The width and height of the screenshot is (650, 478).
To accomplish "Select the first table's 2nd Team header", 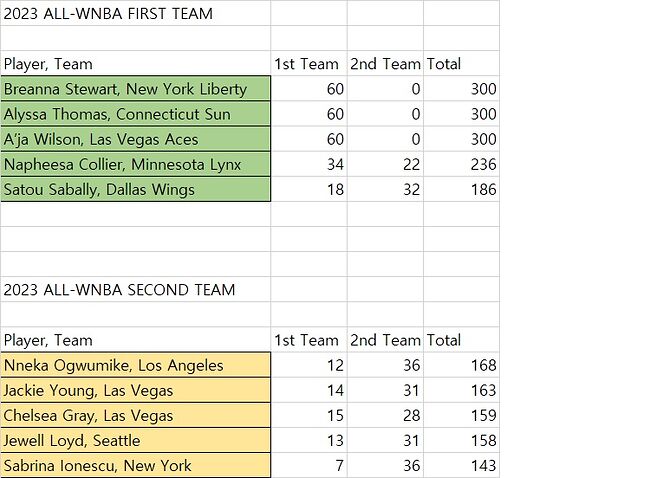I will (385, 64).
